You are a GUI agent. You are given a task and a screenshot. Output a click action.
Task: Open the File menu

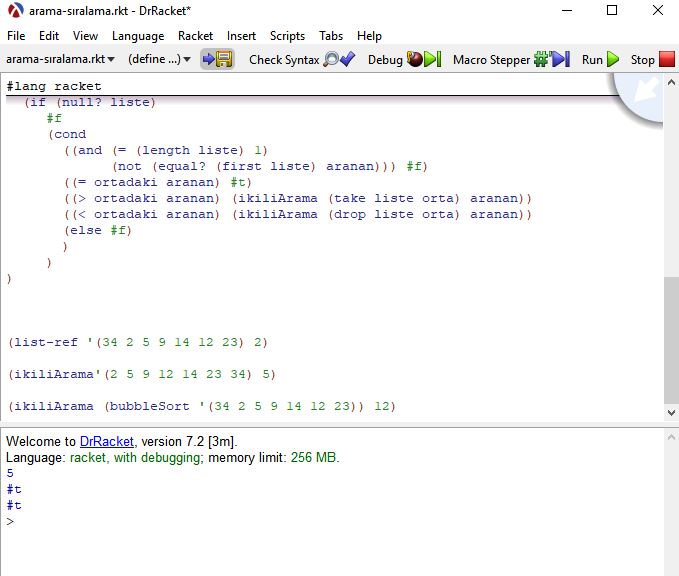click(x=16, y=35)
